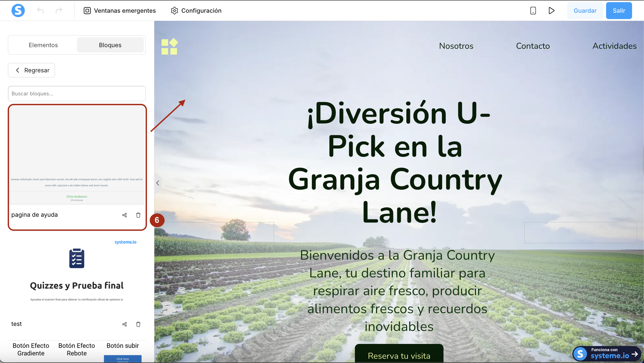This screenshot has width=644, height=363.
Task: Click the Buscar bloques search field
Action: coord(77,94)
